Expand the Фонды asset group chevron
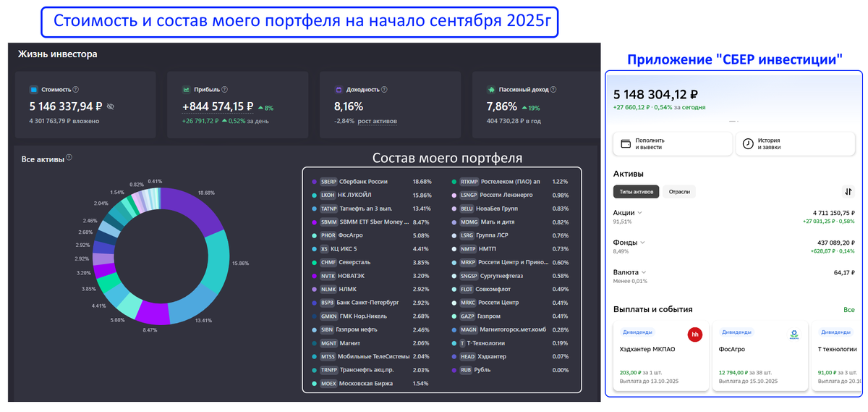This screenshot has height=412, width=868. (x=642, y=243)
